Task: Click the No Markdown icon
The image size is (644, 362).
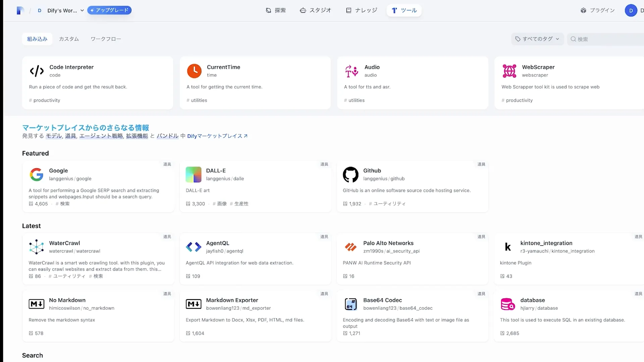Action: [37, 304]
